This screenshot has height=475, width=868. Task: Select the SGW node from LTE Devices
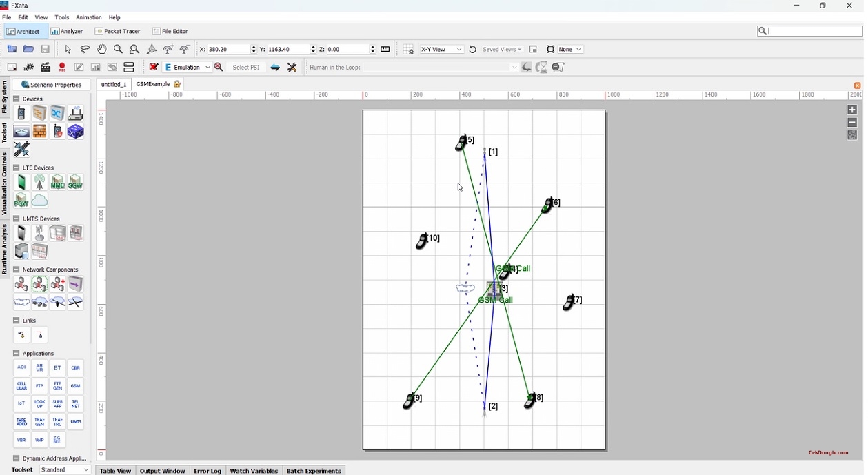coord(76,182)
